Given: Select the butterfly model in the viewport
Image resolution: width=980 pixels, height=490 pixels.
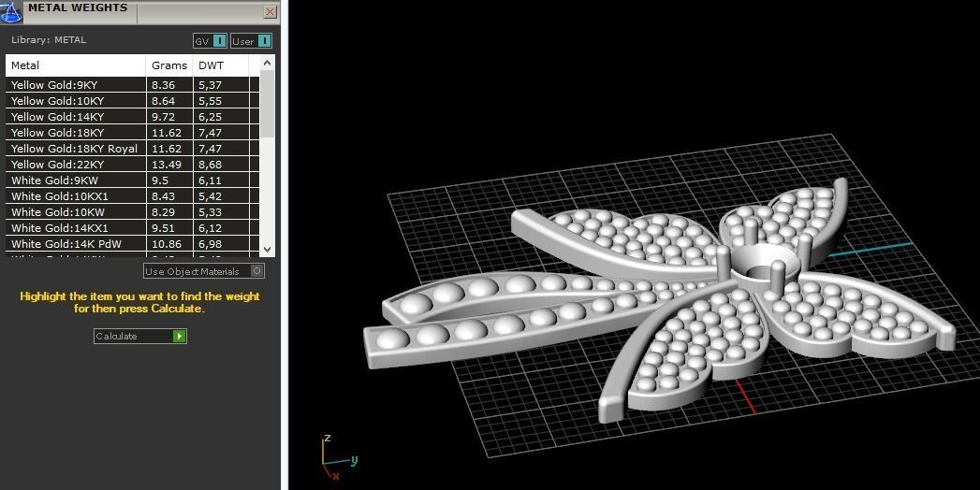Looking at the screenshot, I should click(x=659, y=299).
